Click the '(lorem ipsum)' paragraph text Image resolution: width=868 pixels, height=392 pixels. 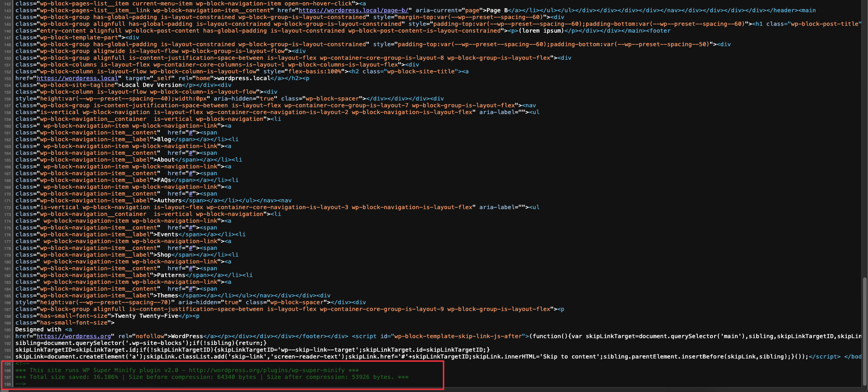541,30
